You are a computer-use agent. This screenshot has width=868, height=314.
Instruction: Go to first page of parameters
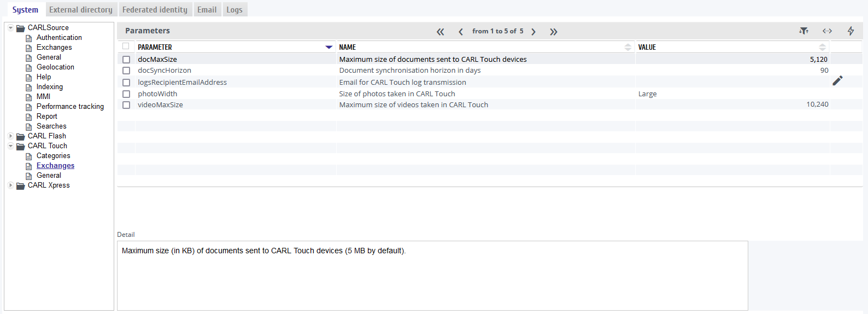click(x=441, y=32)
